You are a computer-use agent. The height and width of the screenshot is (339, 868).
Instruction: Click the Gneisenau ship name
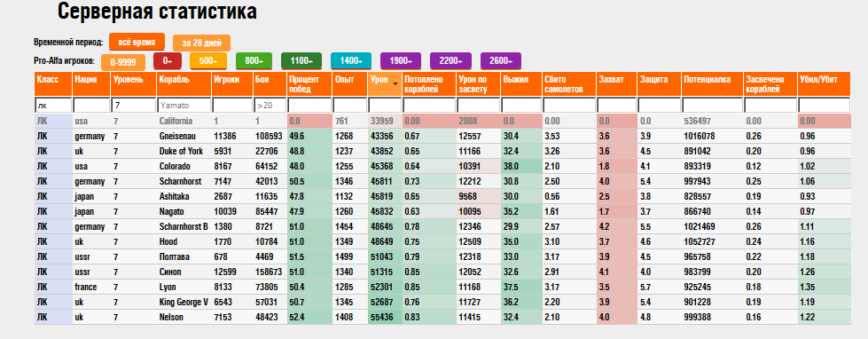pyautogui.click(x=177, y=136)
